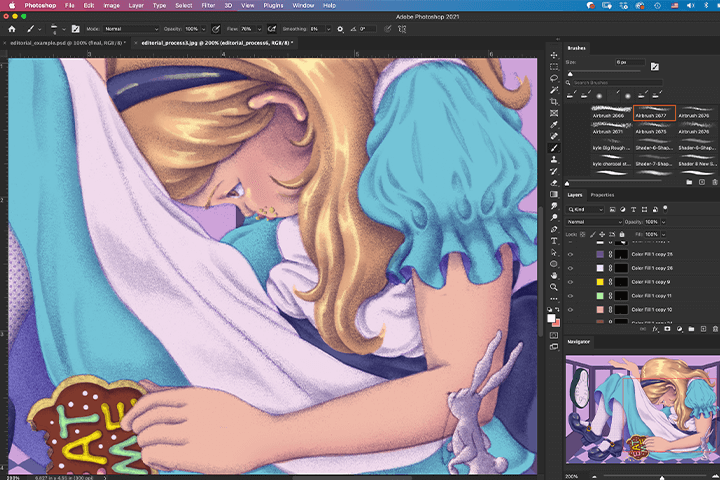
Task: Select the Airbrush 2675 brush preset
Action: tap(654, 128)
